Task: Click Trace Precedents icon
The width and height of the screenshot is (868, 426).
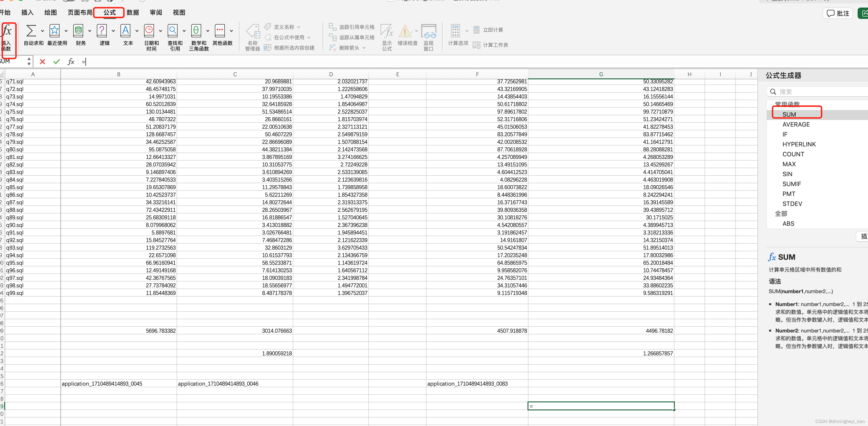Action: pyautogui.click(x=332, y=27)
